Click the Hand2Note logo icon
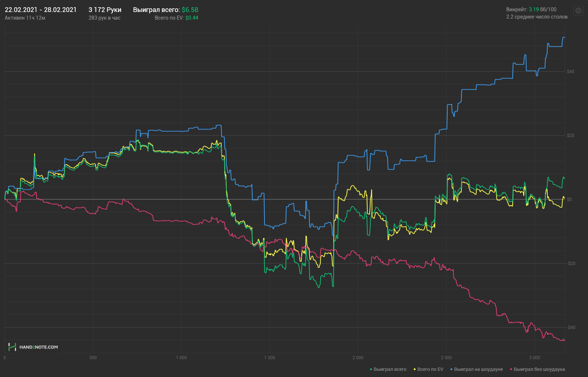 click(x=12, y=347)
